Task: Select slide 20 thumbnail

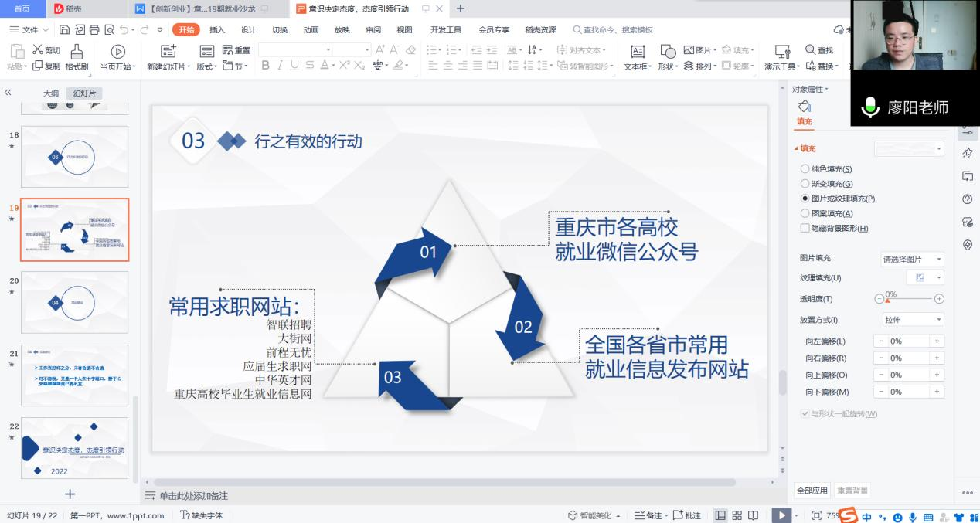Action: (74, 302)
